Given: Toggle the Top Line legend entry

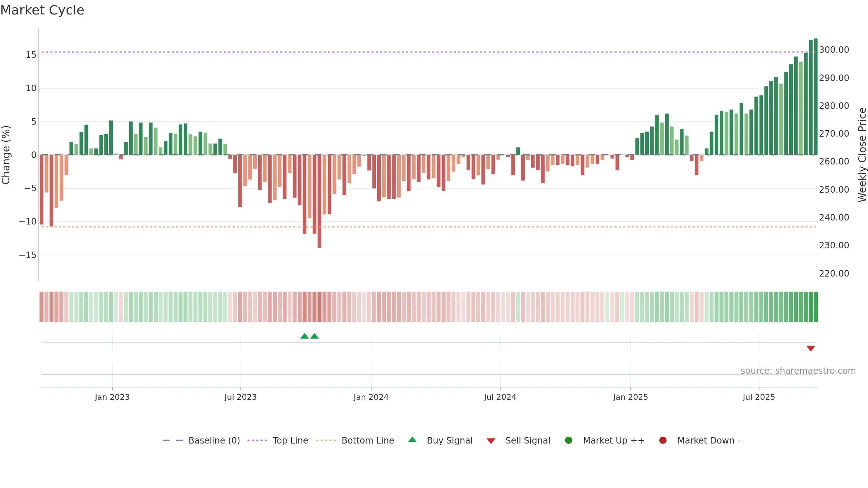Looking at the screenshot, I should pyautogui.click(x=278, y=440).
